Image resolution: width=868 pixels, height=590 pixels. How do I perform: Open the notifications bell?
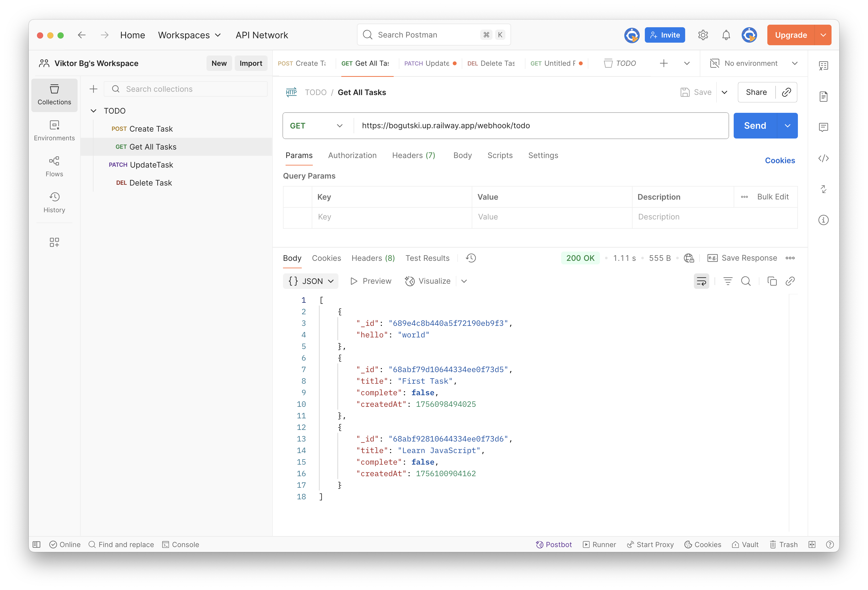coord(726,35)
